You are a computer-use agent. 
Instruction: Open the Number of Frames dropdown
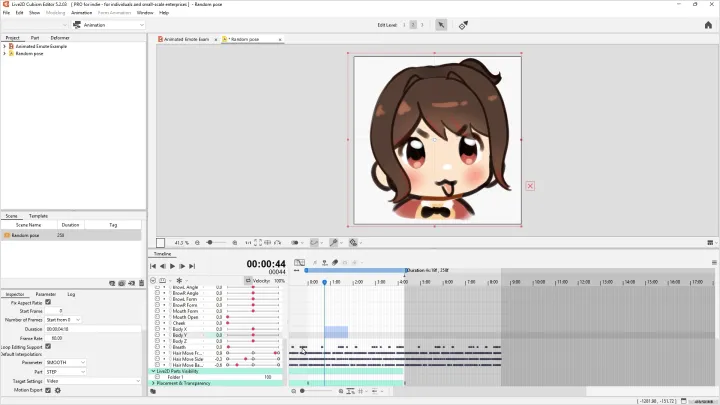click(63, 320)
